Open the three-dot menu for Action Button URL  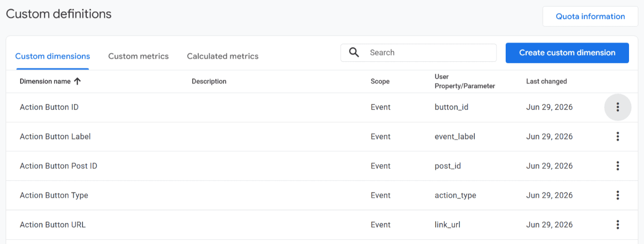[618, 225]
